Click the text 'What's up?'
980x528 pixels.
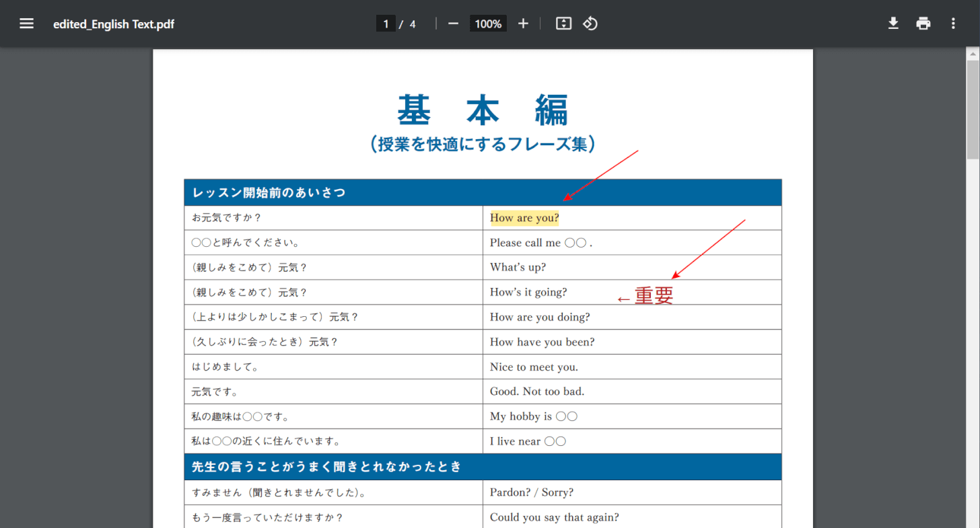tap(518, 267)
